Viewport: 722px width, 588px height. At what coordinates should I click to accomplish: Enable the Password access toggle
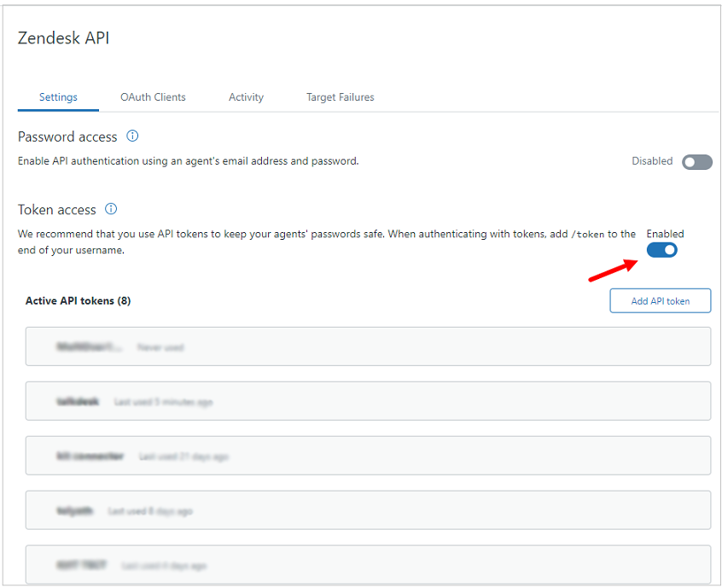pyautogui.click(x=696, y=162)
